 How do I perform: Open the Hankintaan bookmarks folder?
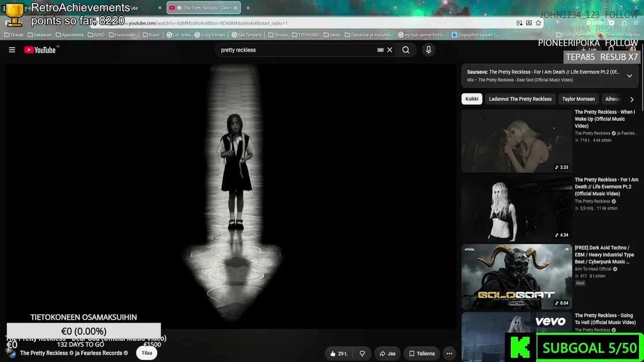pyautogui.click(x=122, y=35)
